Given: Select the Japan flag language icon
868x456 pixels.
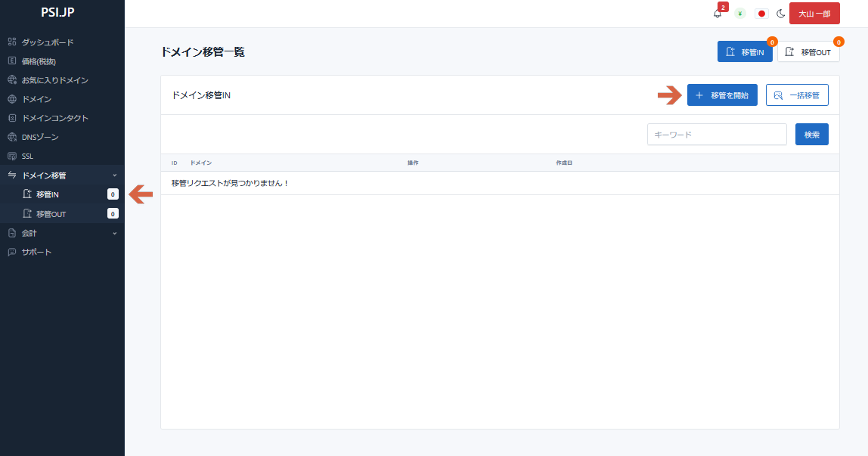Looking at the screenshot, I should point(761,14).
